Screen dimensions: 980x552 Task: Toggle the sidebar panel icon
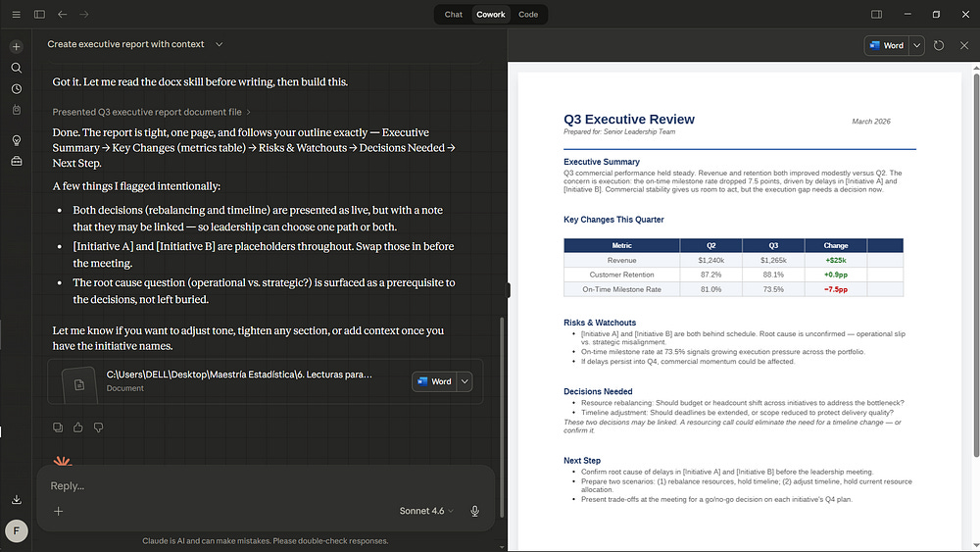[39, 15]
